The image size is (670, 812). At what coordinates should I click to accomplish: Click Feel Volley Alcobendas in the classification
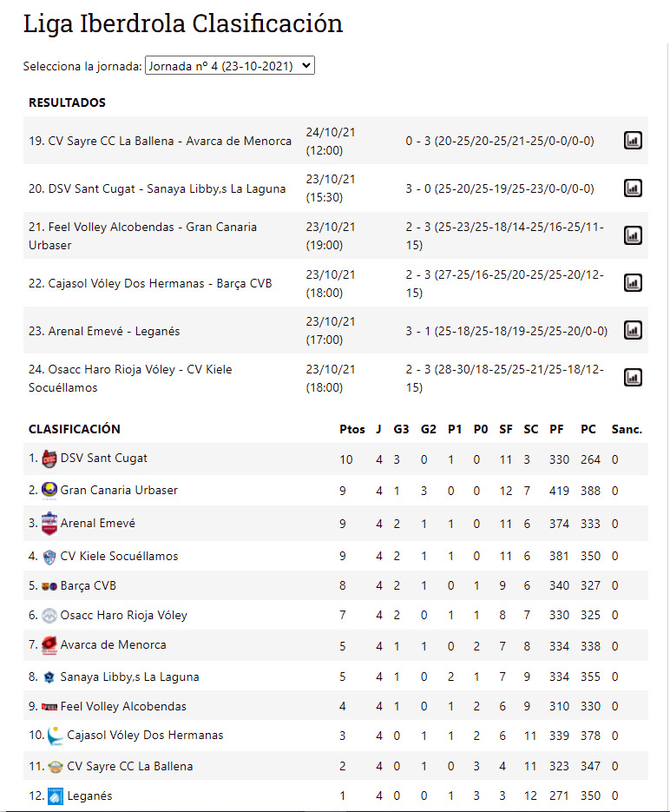123,707
